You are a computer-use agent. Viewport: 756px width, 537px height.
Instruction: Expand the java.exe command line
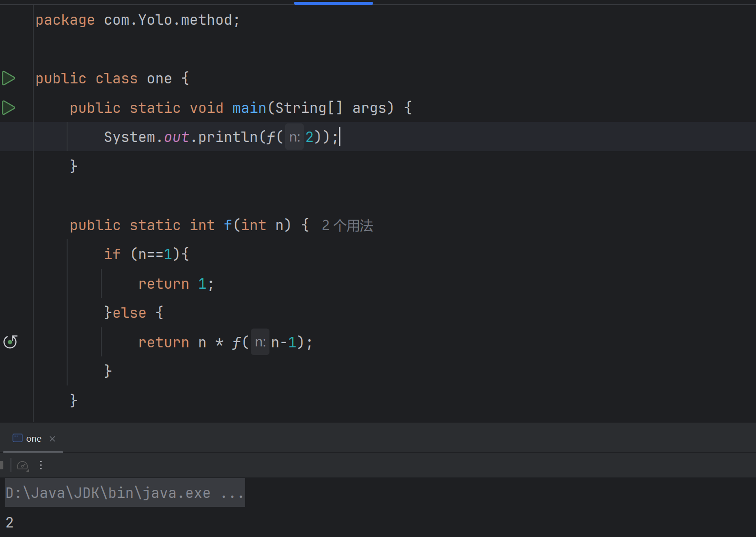pos(125,493)
